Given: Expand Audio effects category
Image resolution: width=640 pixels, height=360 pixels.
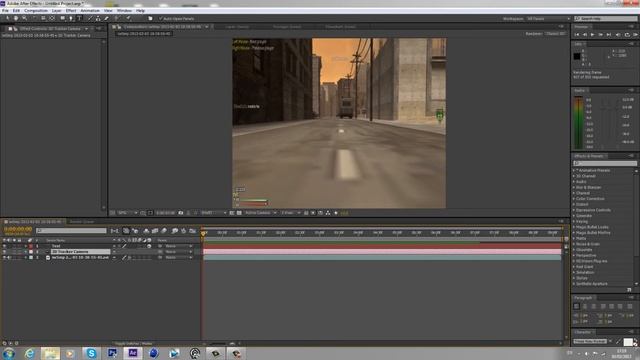Looking at the screenshot, I should pyautogui.click(x=574, y=182).
